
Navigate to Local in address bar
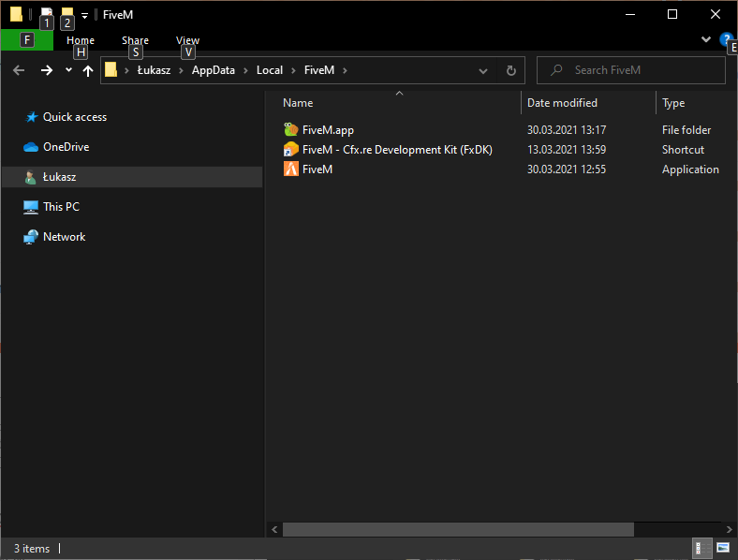tap(270, 70)
